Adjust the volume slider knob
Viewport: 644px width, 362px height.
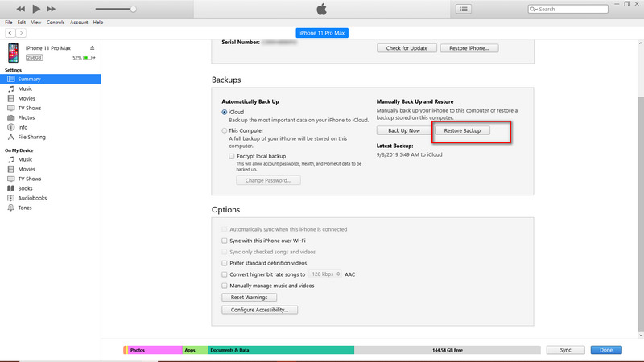[133, 9]
